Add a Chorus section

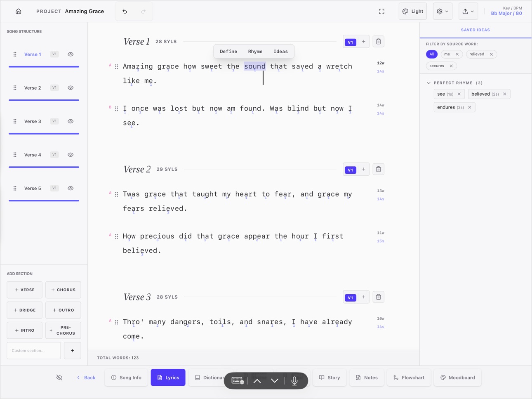63,290
